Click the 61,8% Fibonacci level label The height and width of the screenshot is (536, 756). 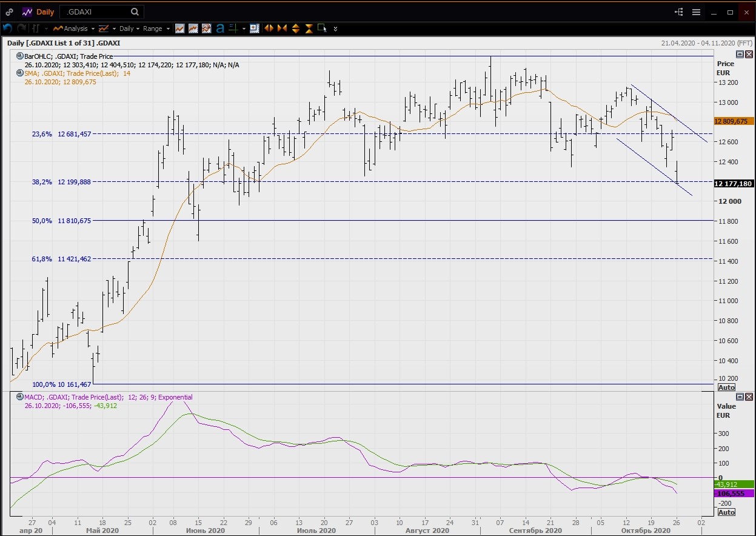pyautogui.click(x=42, y=259)
